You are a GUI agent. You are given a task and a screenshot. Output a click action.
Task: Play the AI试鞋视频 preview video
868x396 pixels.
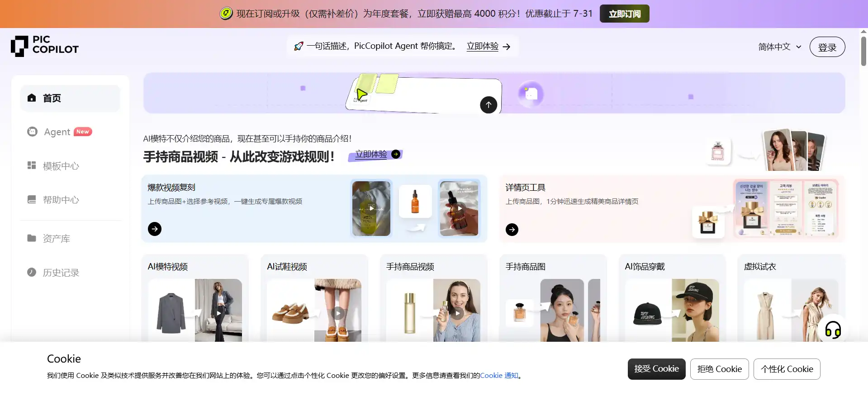[x=338, y=313]
